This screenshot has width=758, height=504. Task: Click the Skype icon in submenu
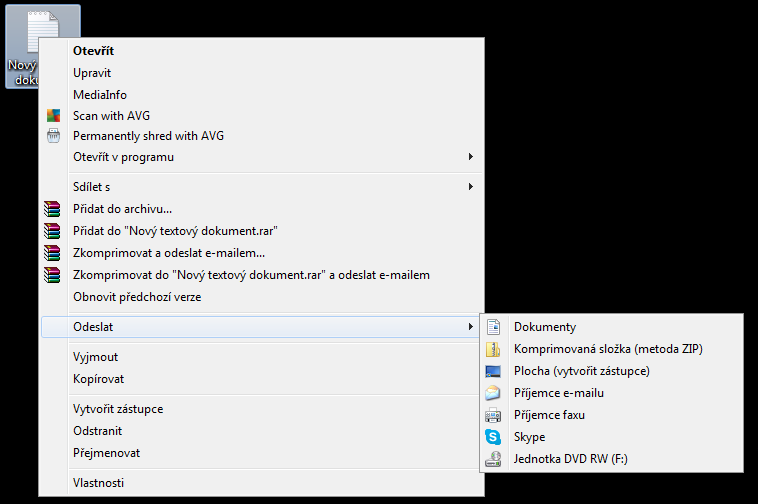coord(493,437)
